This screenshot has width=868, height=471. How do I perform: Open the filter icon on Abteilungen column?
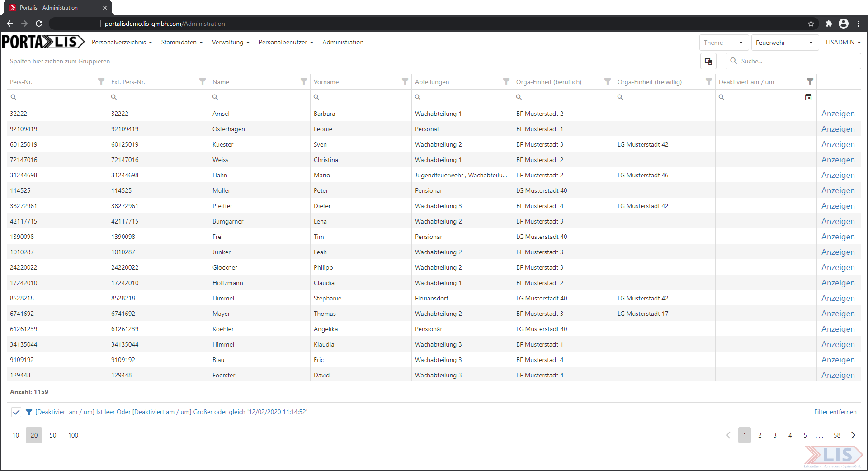[506, 81]
